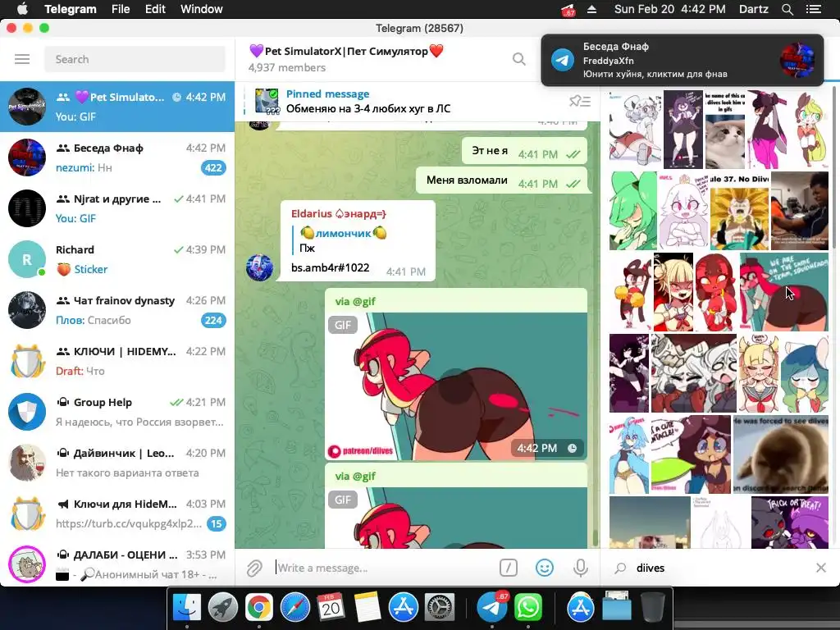840x630 pixels.
Task: Toggle the emoji panel smiley icon
Action: (x=545, y=568)
